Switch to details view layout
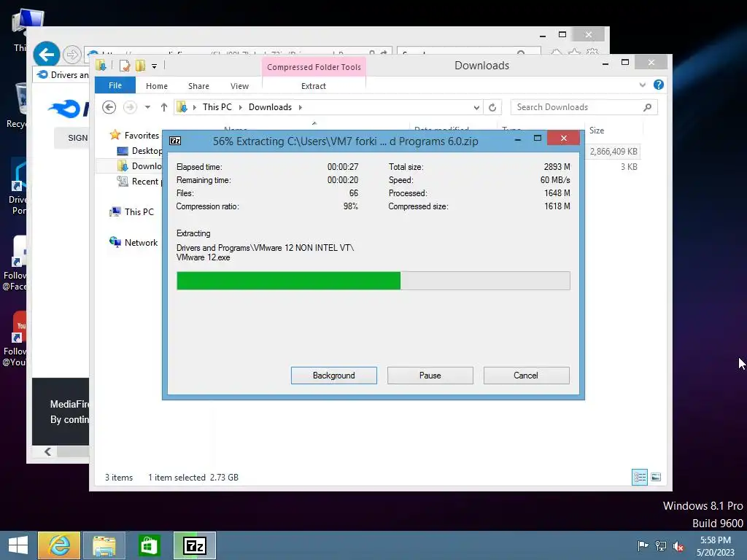Screen dimensions: 747x560 (639, 477)
